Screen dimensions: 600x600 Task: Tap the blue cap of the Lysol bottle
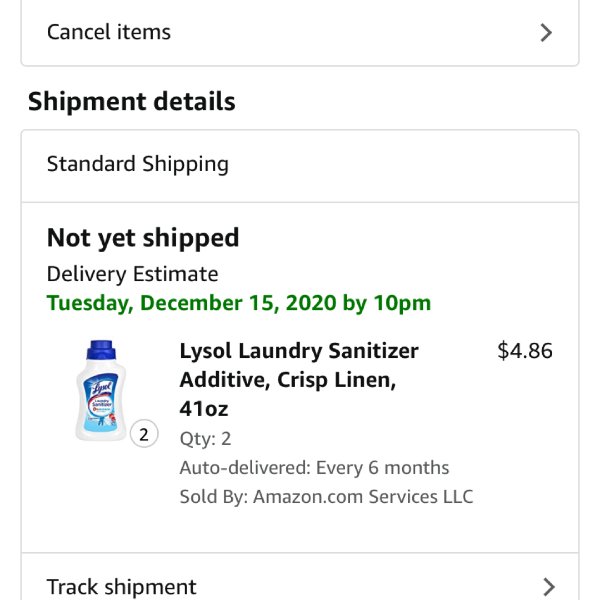pyautogui.click(x=101, y=350)
